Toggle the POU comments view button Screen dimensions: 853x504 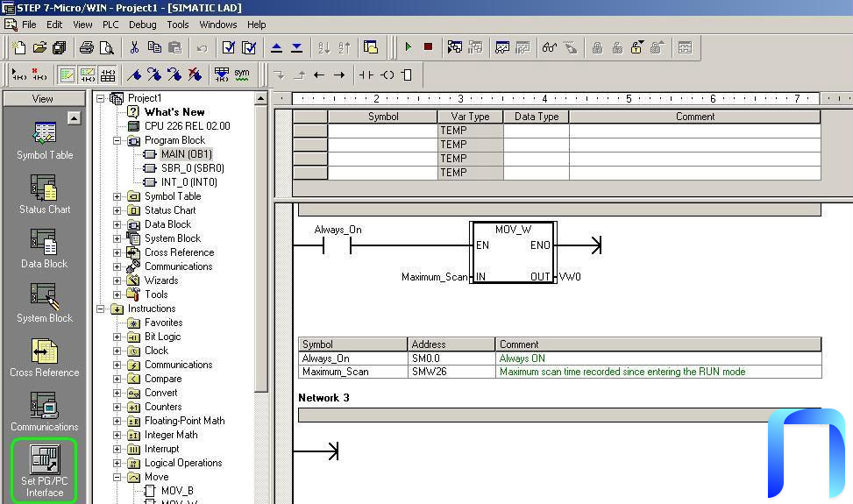click(67, 75)
